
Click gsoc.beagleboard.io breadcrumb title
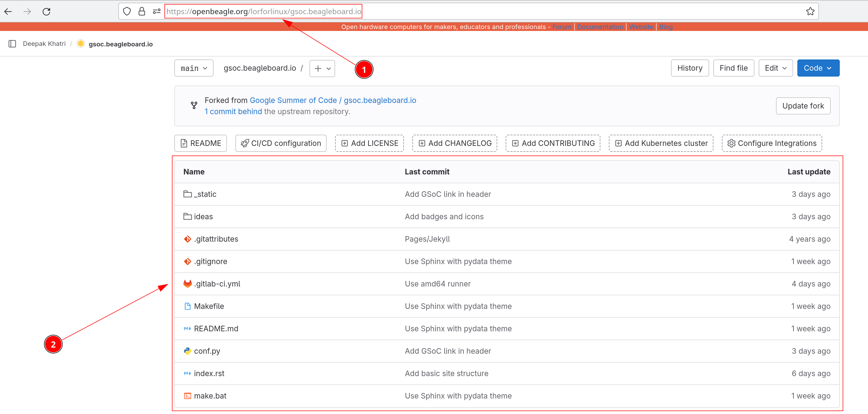click(x=121, y=44)
